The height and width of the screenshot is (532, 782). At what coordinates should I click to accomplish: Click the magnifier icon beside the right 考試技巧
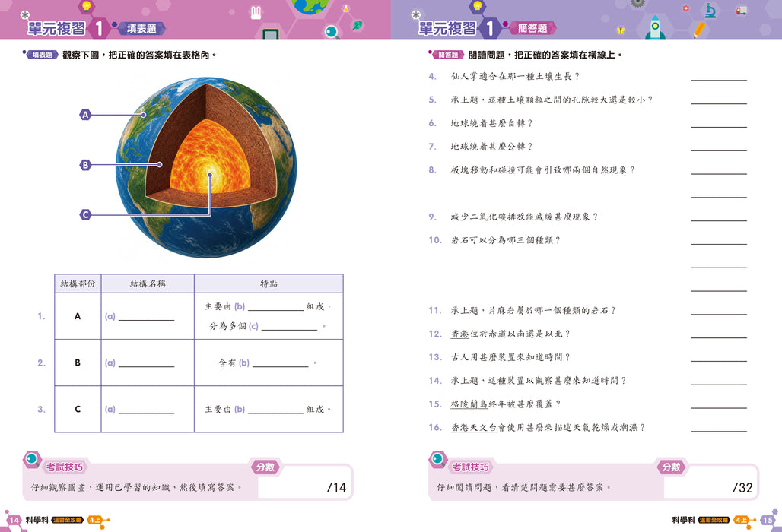438,459
